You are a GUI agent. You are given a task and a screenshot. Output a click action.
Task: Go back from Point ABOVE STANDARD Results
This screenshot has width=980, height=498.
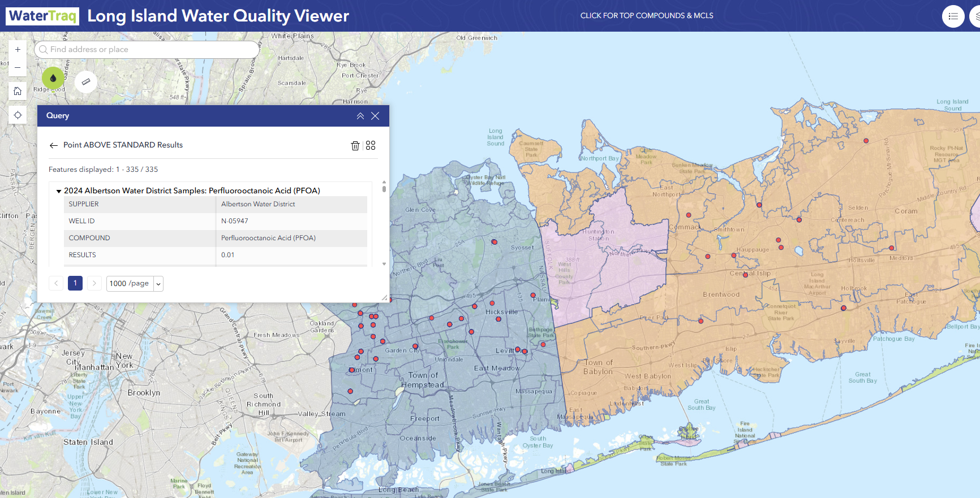click(54, 145)
